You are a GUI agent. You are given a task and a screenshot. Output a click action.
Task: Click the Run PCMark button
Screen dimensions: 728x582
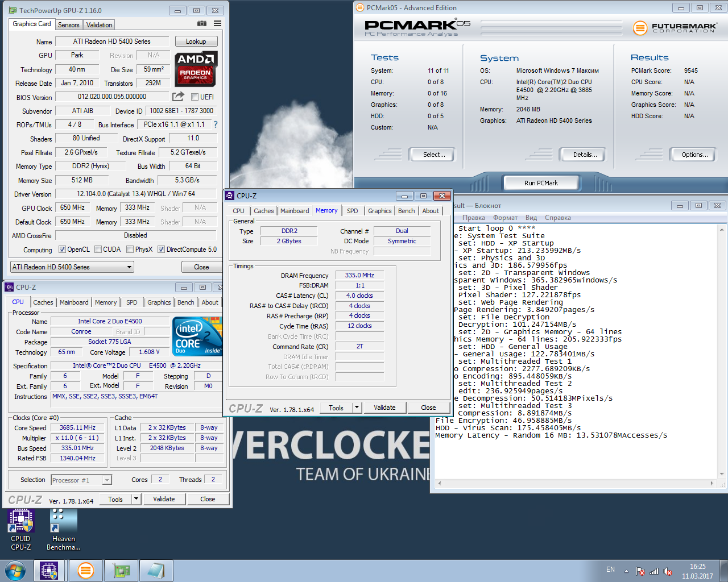click(x=541, y=183)
